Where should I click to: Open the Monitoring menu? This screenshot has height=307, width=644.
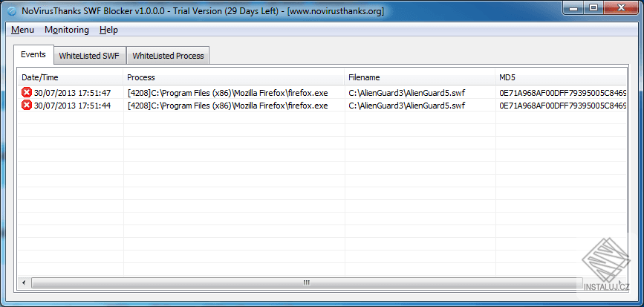[x=67, y=30]
